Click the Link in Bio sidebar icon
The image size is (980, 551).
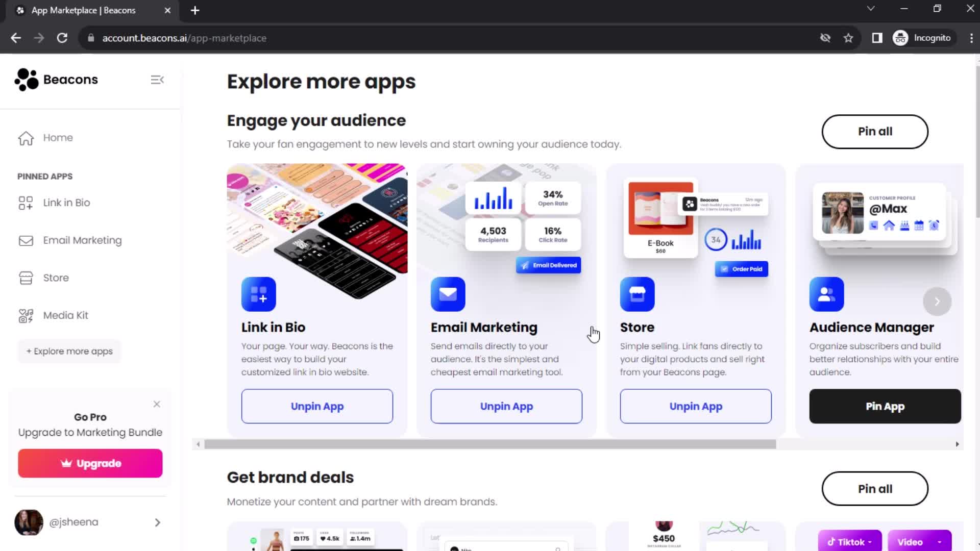click(x=25, y=203)
